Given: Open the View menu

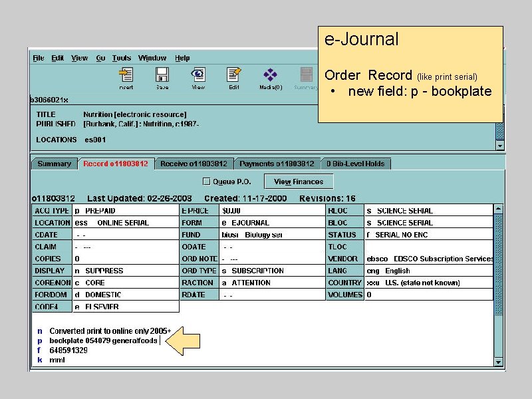Looking at the screenshot, I should (x=80, y=58).
